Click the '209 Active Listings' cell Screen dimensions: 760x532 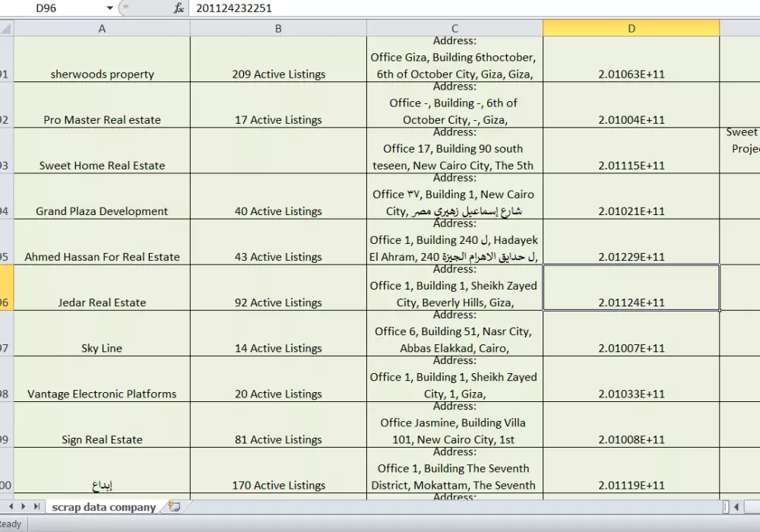pos(278,59)
